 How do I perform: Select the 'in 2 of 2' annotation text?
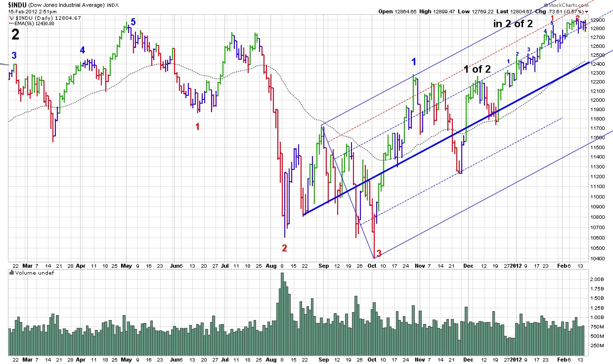tap(515, 23)
